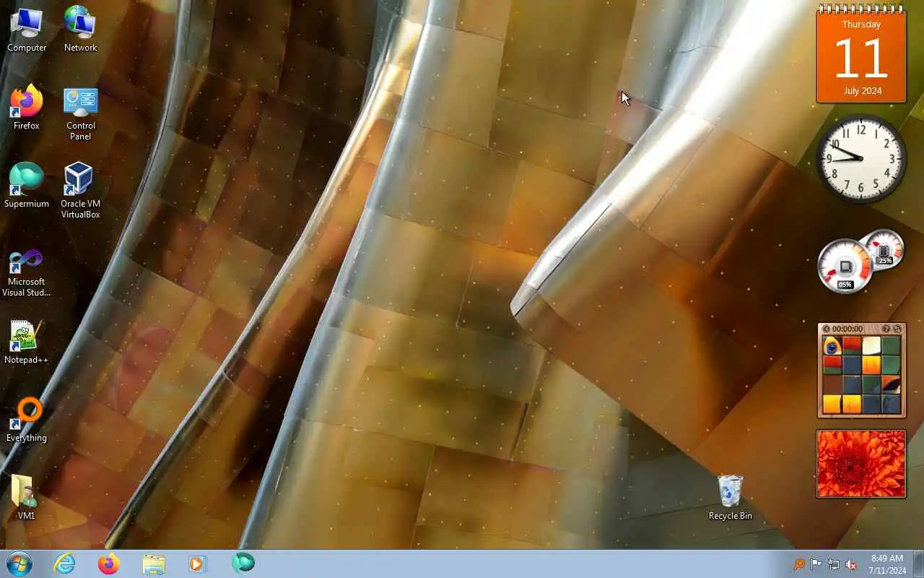Click the parrot eye puzzle tile

[x=832, y=345]
